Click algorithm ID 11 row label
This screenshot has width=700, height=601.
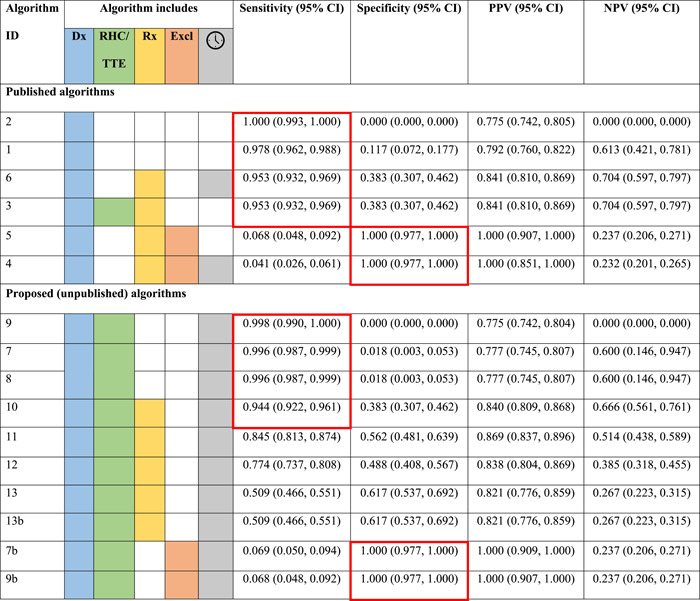click(x=12, y=436)
